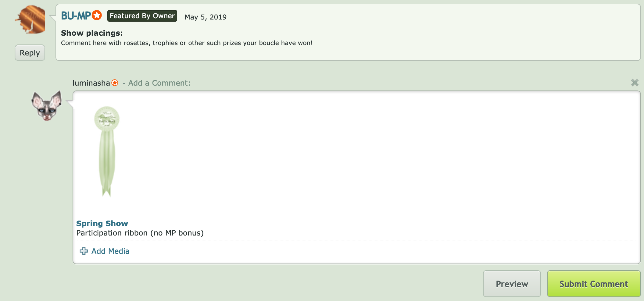Click the star badge beside luminasha

pos(115,83)
